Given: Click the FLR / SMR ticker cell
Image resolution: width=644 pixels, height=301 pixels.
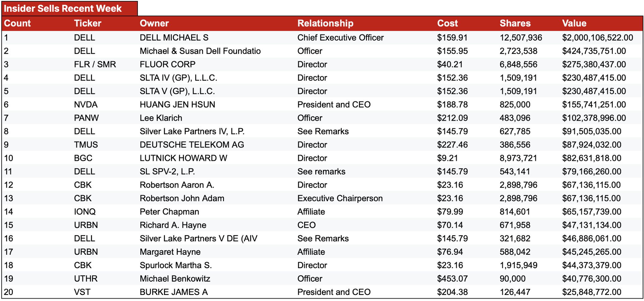Looking at the screenshot, I should pyautogui.click(x=95, y=64).
